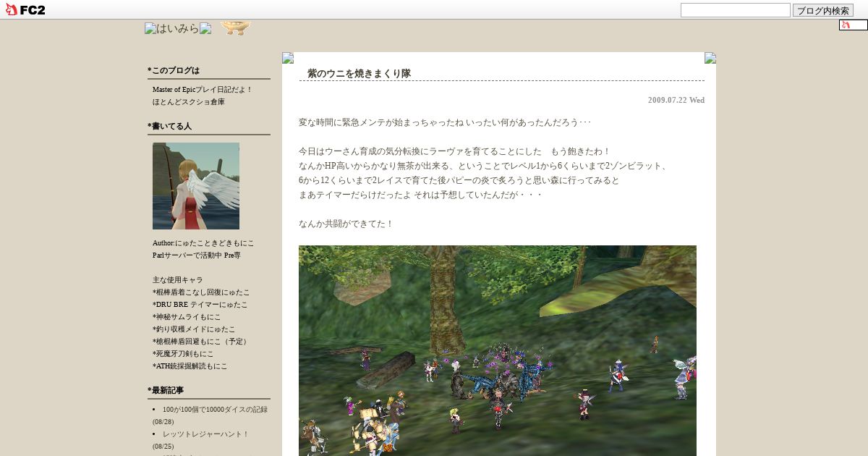Click the sidebar heading *書いてる人

(169, 126)
